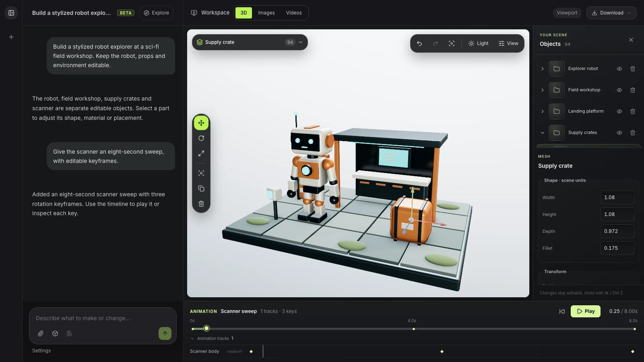Switch to the Images tab
The height and width of the screenshot is (362, 644).
point(266,13)
